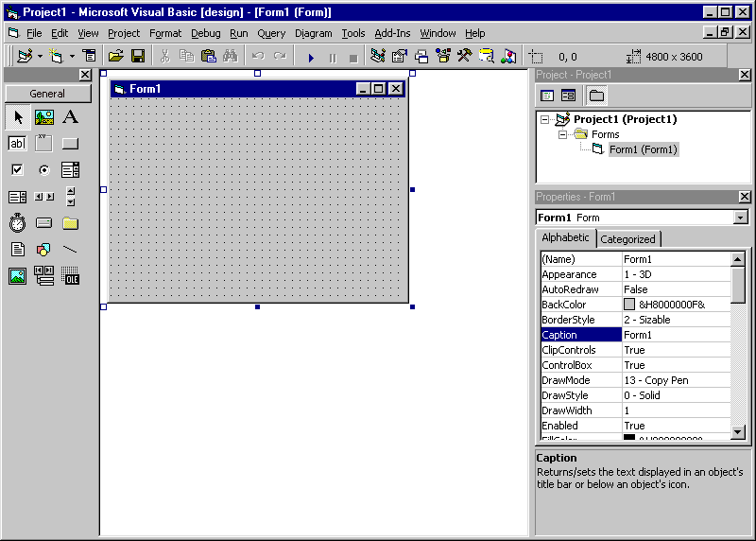Click the Save Project disk icon

(x=138, y=57)
